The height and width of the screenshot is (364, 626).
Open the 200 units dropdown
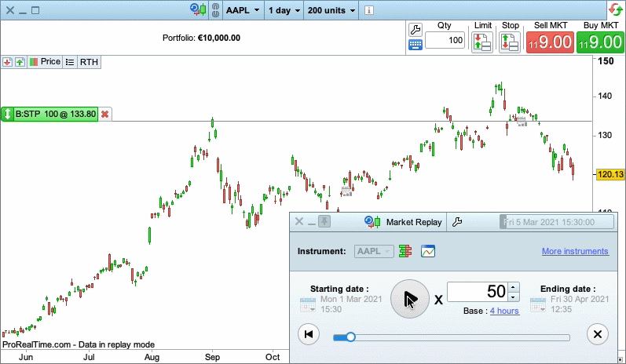coord(331,10)
